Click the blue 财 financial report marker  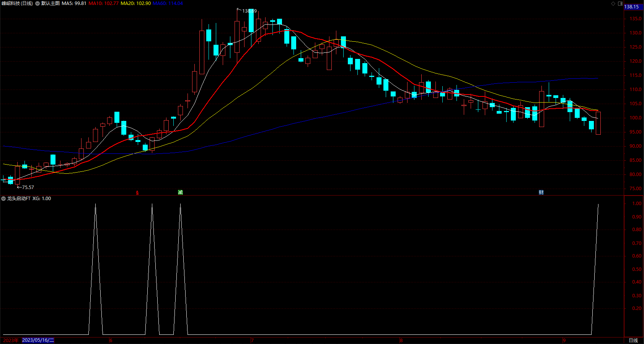click(541, 192)
